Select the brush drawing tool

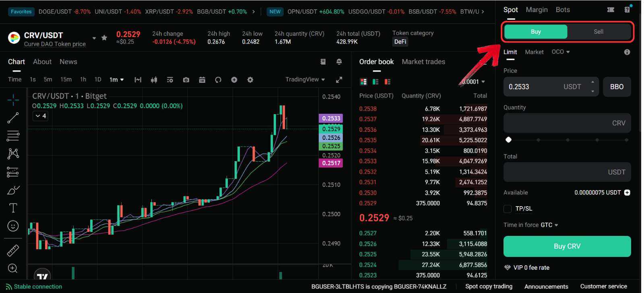[13, 190]
